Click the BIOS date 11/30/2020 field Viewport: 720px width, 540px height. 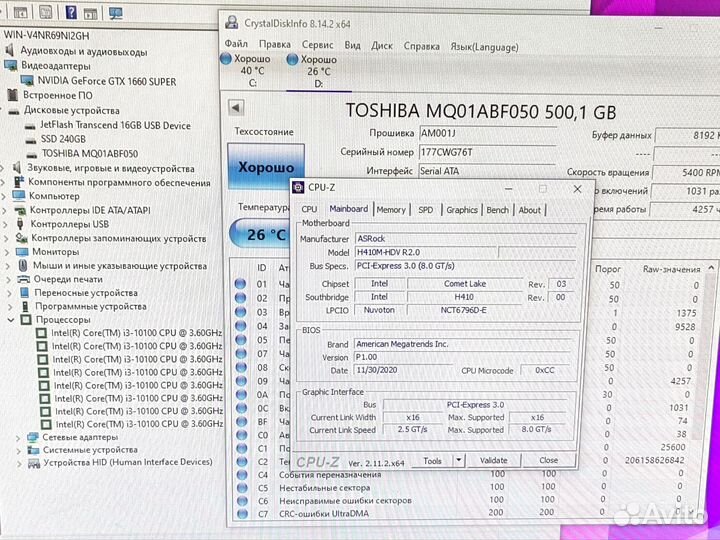pos(403,370)
